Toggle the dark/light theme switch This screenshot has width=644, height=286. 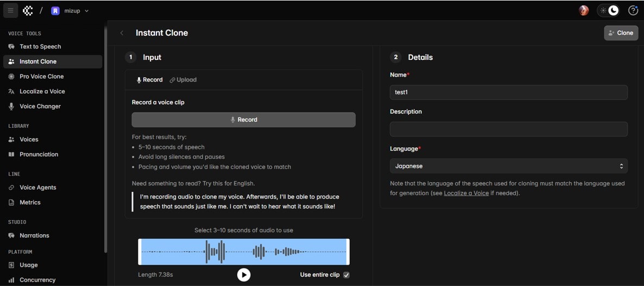[608, 10]
